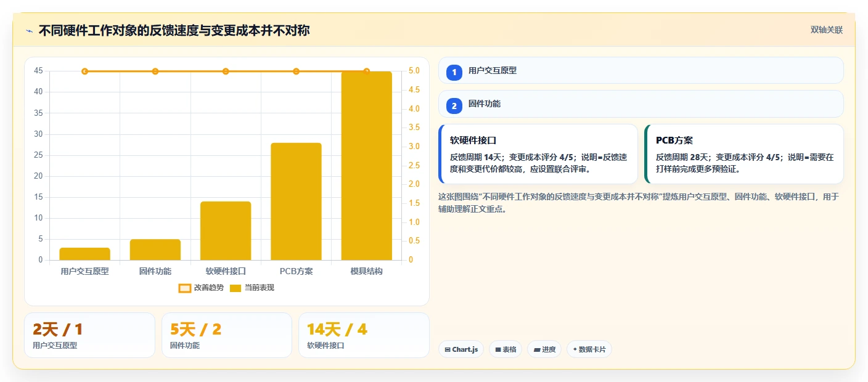The image size is (868, 382).
Task: Click the 14天 / 4 stat value
Action: pyautogui.click(x=337, y=330)
